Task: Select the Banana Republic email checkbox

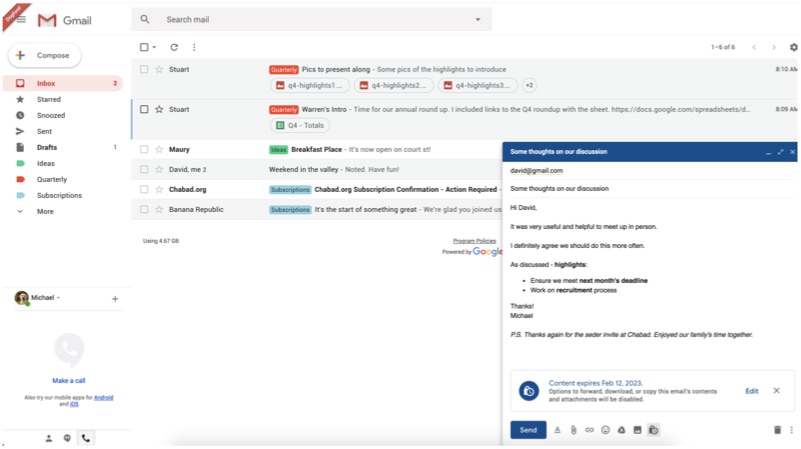Action: point(144,210)
